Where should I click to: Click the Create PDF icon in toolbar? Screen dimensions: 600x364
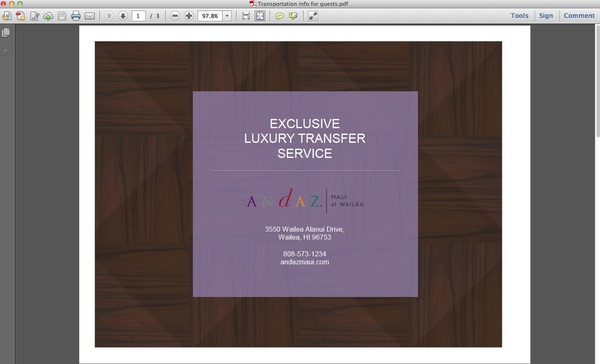coord(20,16)
